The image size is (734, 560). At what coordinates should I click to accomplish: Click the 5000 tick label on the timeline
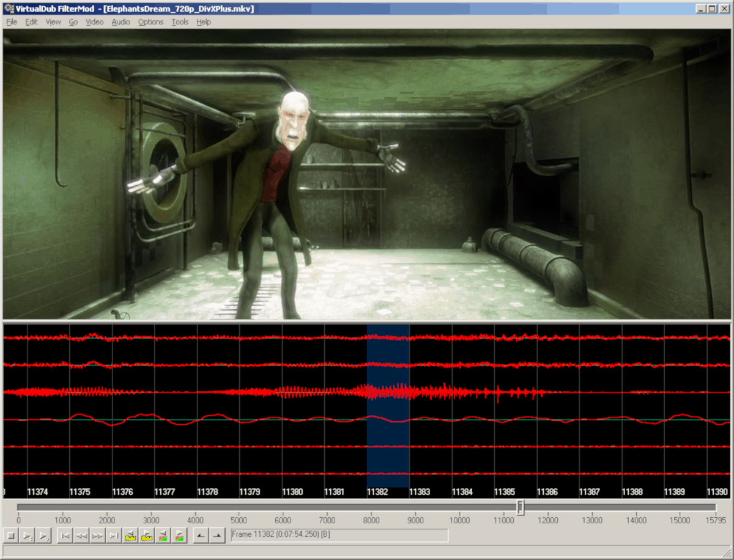(x=239, y=520)
